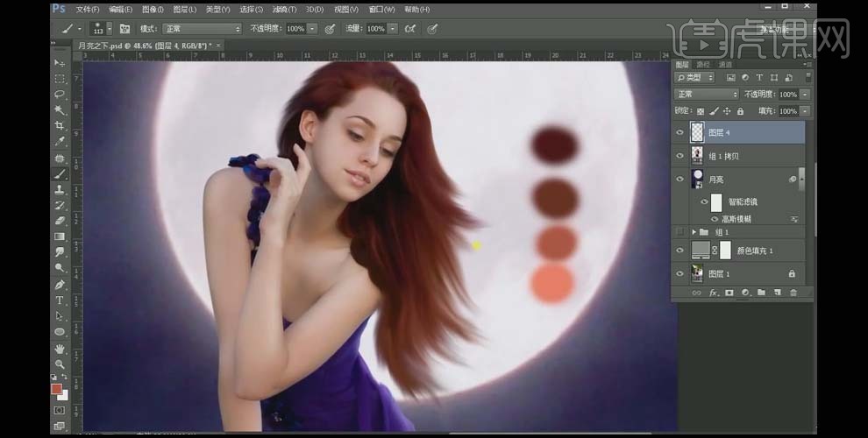Select the Healing Brush tool
Screen dimensions: 868x438
tap(60, 159)
